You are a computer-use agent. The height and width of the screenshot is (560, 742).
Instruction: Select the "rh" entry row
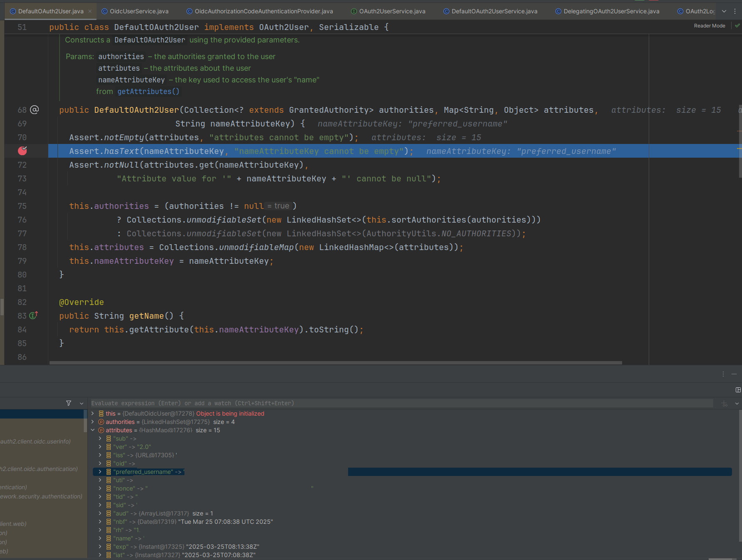[x=412, y=530]
